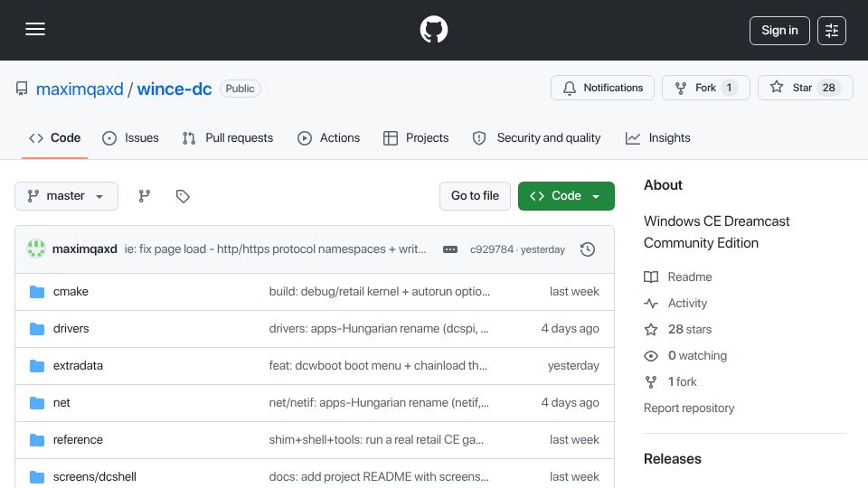868x488 pixels.
Task: Go to GitHub homepage via Octocat logo
Action: [433, 29]
